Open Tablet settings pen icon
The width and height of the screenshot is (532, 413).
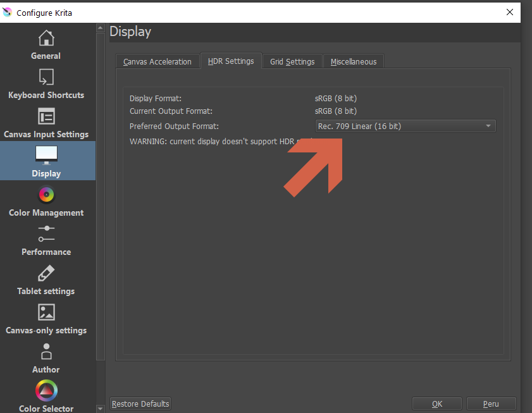pos(46,273)
